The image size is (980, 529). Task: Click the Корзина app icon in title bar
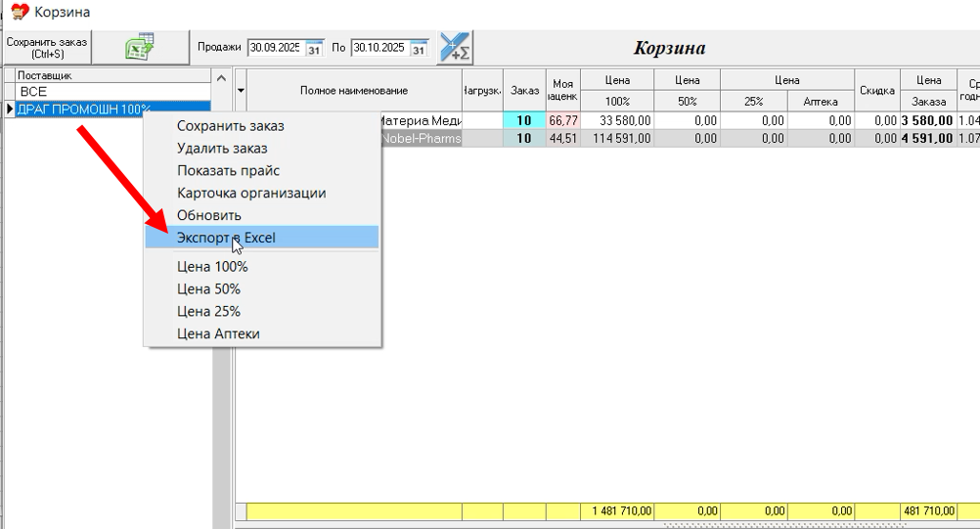coord(19,12)
